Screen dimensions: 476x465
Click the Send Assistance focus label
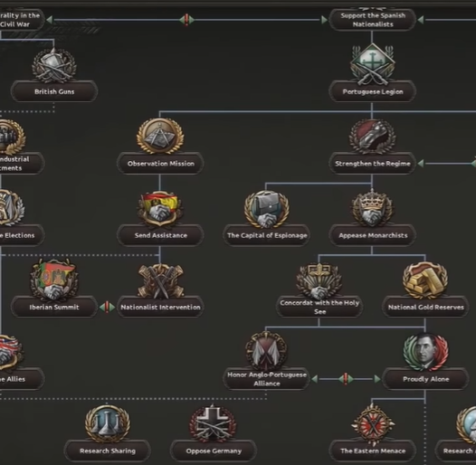coord(160,235)
